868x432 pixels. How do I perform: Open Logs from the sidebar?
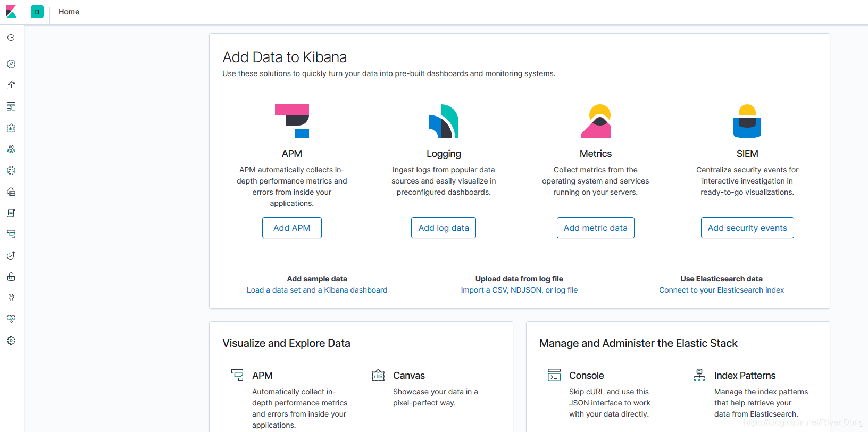[11, 213]
